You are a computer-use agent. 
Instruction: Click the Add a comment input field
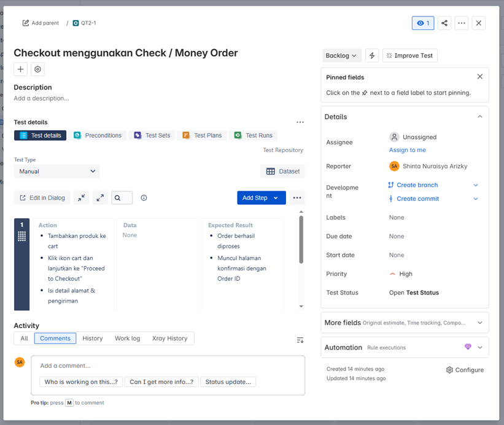(x=168, y=366)
